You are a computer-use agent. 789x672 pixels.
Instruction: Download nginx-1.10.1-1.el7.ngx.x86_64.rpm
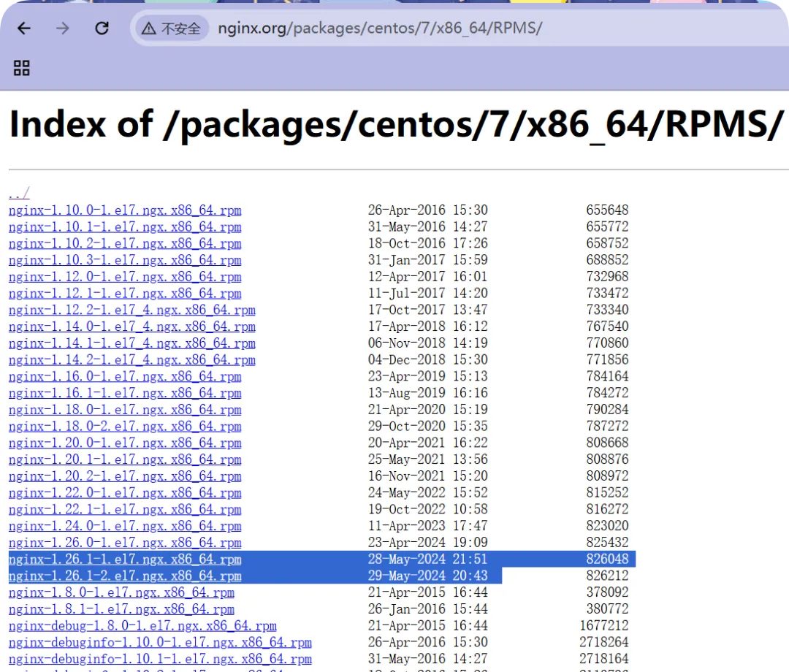[125, 227]
